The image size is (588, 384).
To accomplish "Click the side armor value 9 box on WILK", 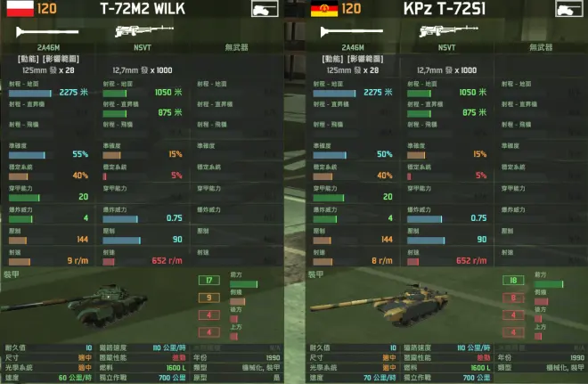I will coord(208,298).
